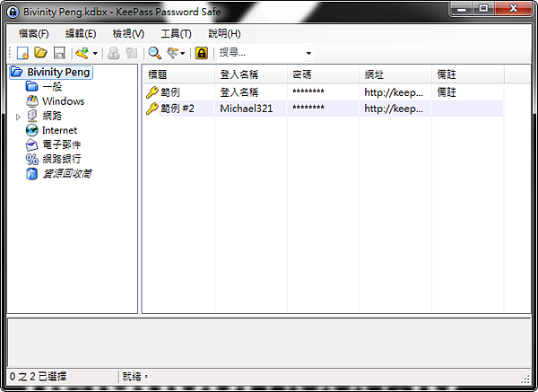Select the 網路銀行 group
The height and width of the screenshot is (392, 538).
pos(62,159)
